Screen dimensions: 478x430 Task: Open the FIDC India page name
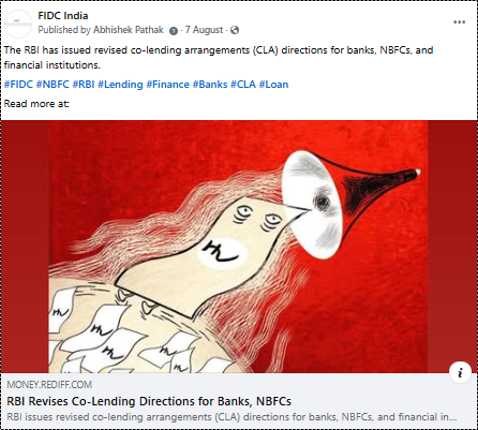tap(63, 16)
